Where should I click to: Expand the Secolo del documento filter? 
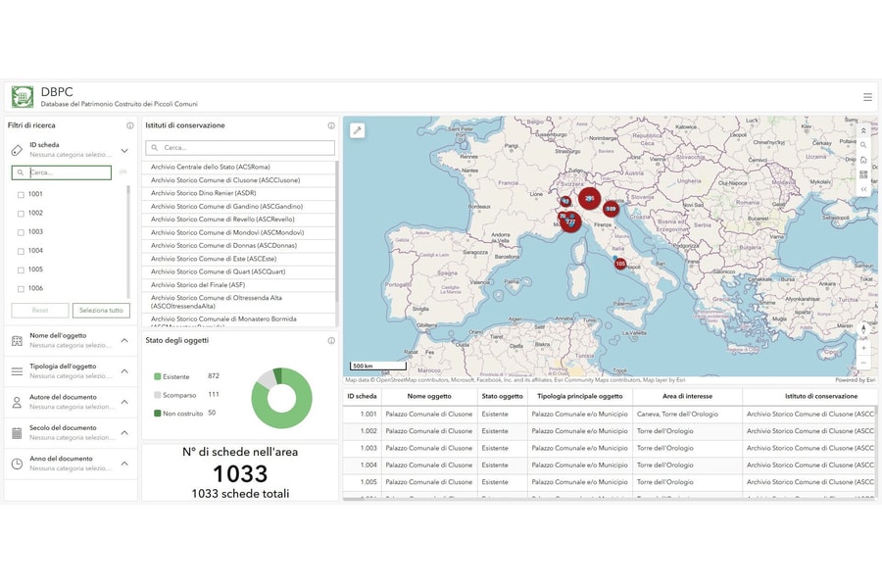[x=124, y=433]
